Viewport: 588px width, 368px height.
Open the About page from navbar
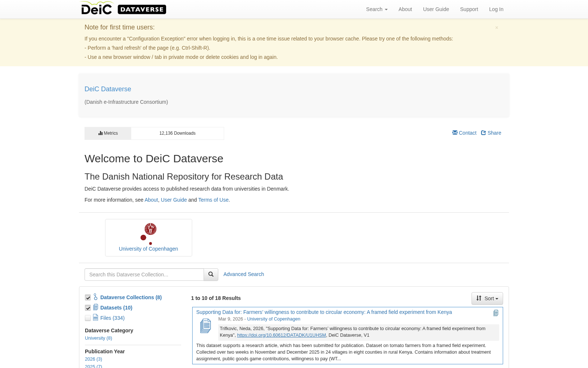click(x=405, y=9)
